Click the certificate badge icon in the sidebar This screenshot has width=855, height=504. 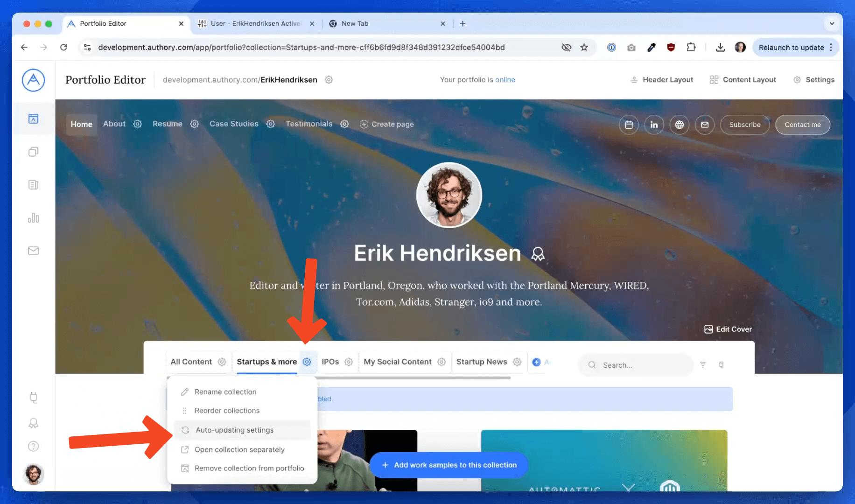click(33, 423)
